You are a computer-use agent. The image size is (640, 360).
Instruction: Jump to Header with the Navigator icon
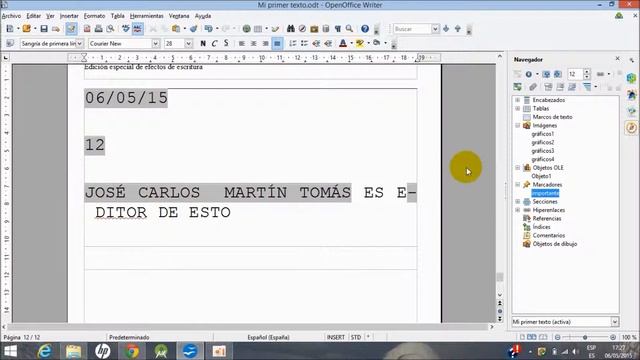[548, 87]
